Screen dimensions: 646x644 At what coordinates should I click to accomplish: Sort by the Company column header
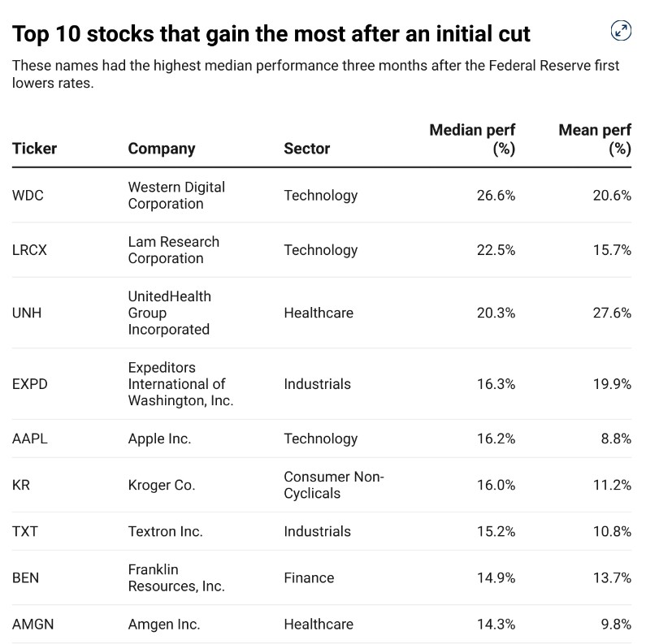162,149
